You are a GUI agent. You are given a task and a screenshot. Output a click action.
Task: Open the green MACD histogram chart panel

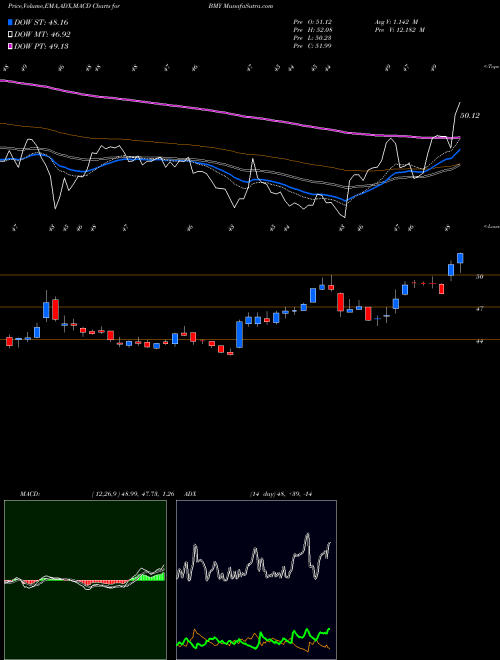85,580
